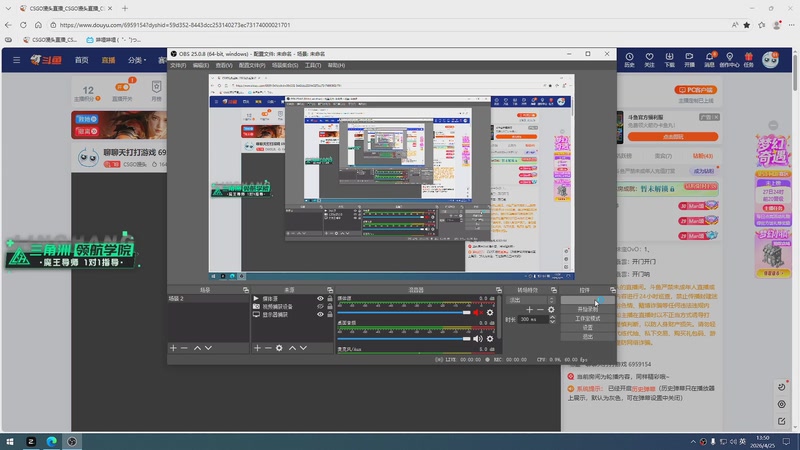Open settings gear of media source mixer channel
This screenshot has width=800, height=450.
490,312
